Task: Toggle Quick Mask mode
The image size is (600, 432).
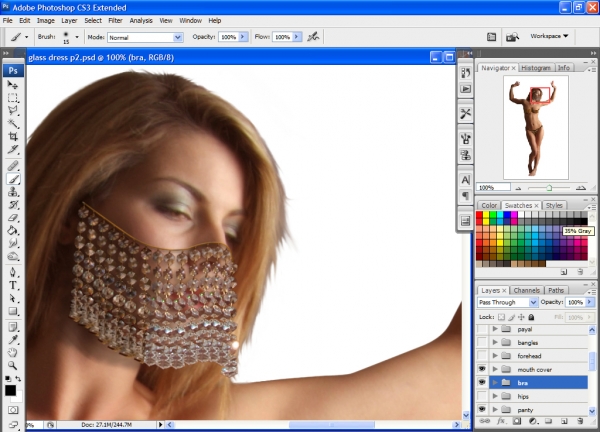Action: coord(13,410)
